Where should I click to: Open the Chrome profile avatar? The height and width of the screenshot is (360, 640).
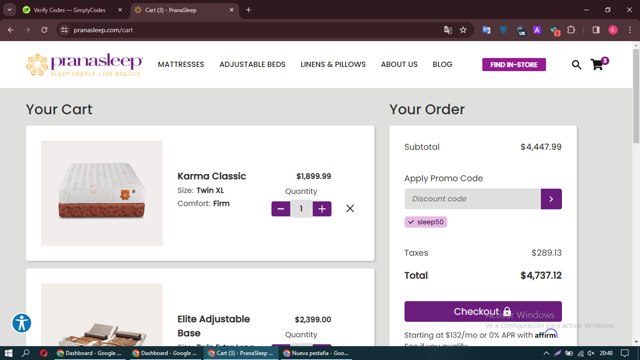pyautogui.click(x=613, y=30)
